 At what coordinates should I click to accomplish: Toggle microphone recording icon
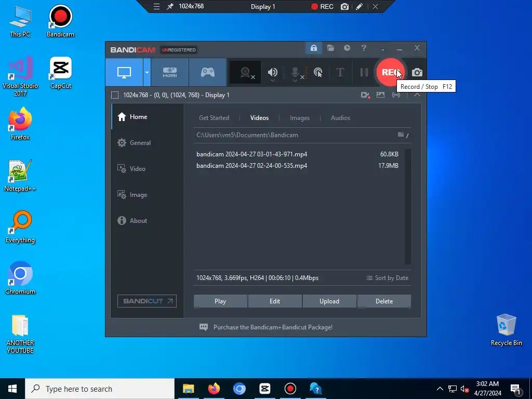pos(295,73)
